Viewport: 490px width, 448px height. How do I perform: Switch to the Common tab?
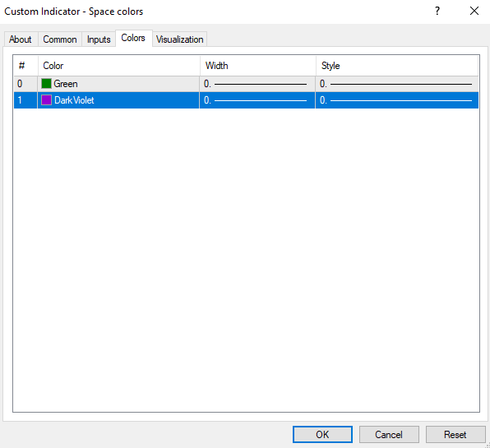click(60, 39)
